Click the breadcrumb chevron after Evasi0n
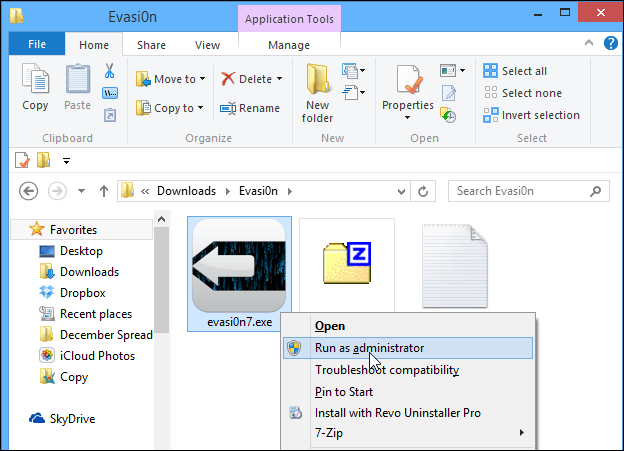 coord(290,191)
